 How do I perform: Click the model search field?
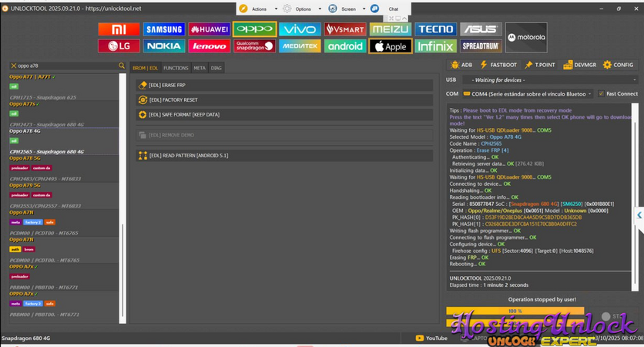click(65, 66)
